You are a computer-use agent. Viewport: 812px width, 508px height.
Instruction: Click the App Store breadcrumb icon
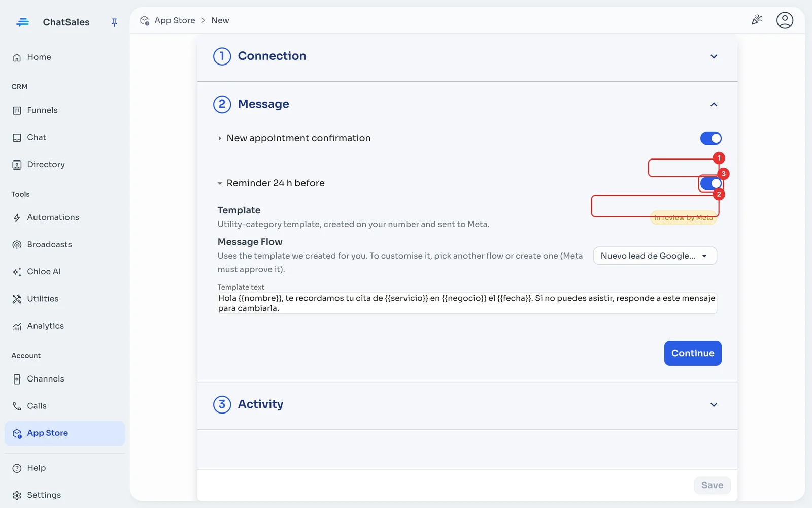pyautogui.click(x=145, y=20)
